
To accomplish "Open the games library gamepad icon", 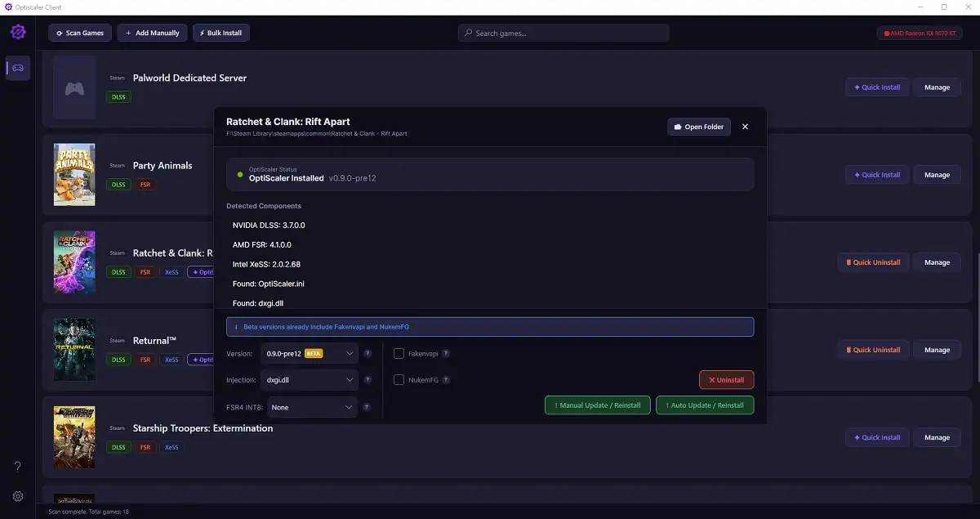I will point(18,68).
